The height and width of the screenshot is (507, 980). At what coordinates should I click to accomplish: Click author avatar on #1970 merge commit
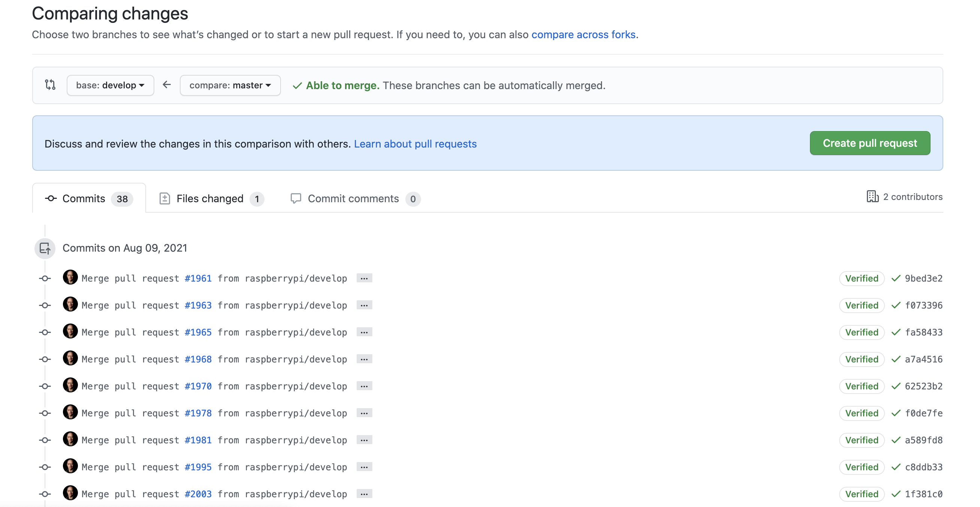coord(70,385)
